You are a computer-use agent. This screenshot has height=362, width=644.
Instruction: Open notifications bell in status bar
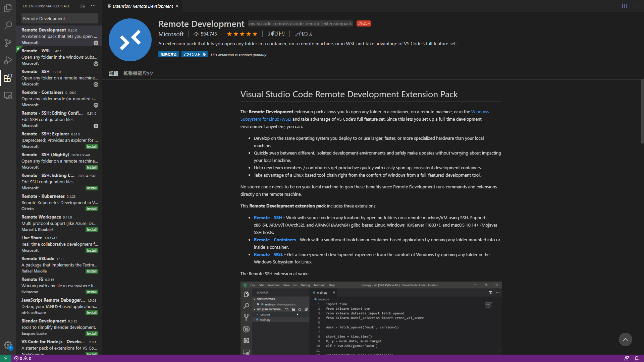pyautogui.click(x=636, y=358)
